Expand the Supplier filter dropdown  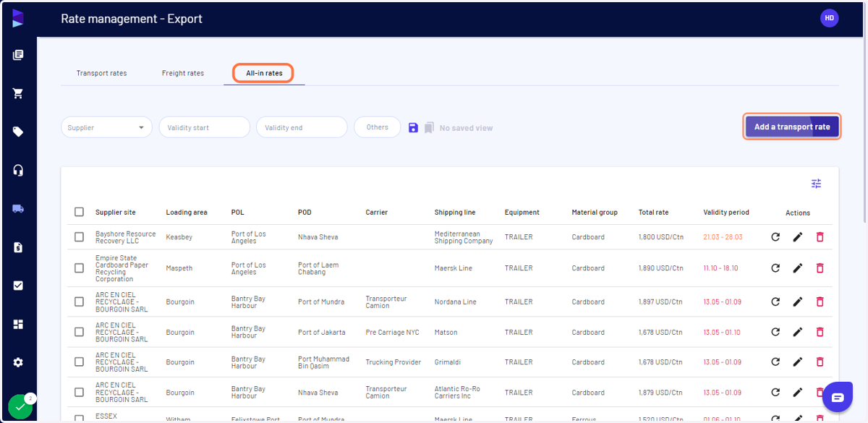pyautogui.click(x=106, y=127)
